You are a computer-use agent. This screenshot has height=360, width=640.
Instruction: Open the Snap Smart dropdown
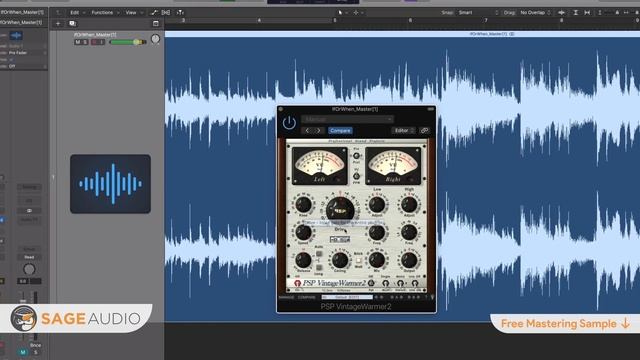478,13
